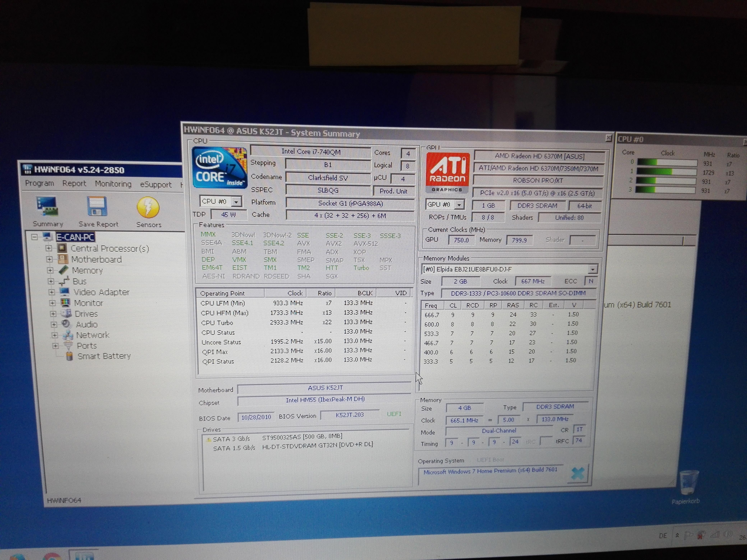Image resolution: width=747 pixels, height=560 pixels.
Task: Open the Sensors lightning icon
Action: point(148,207)
